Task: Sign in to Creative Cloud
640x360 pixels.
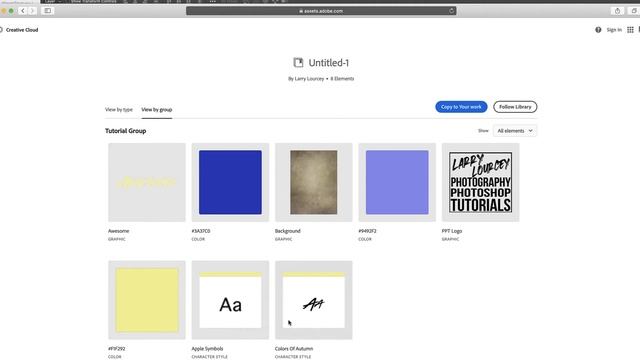Action: (x=614, y=30)
